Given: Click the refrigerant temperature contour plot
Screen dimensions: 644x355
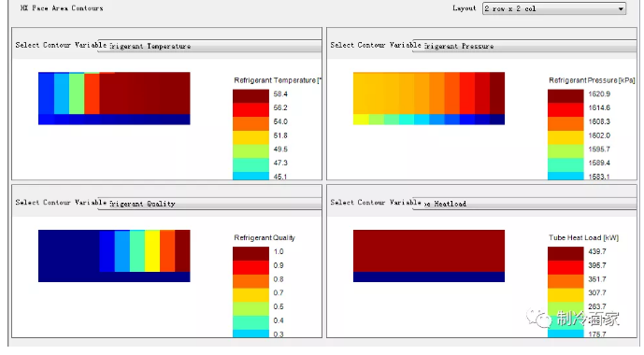Looking at the screenshot, I should [x=114, y=98].
